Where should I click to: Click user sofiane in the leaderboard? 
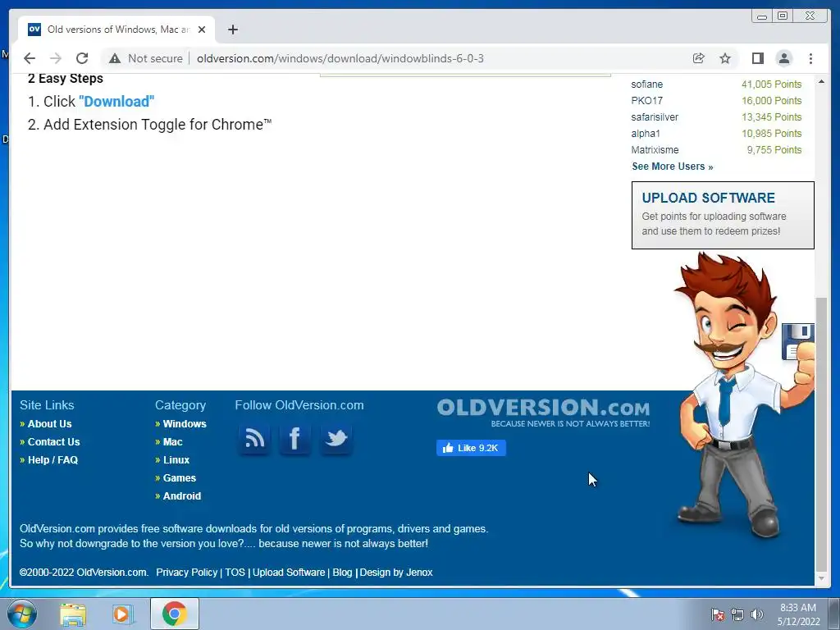pyautogui.click(x=646, y=84)
